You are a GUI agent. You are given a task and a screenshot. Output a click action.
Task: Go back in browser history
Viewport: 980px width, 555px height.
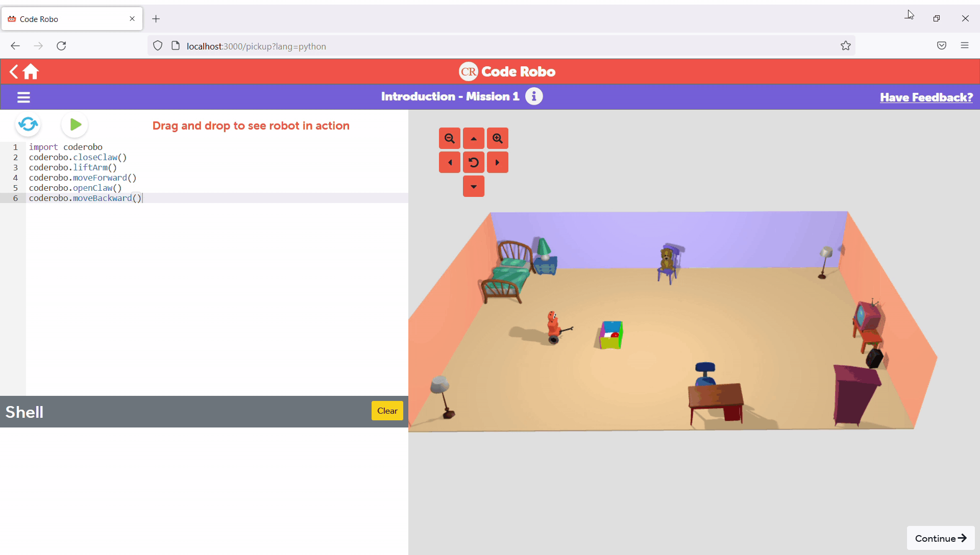tap(15, 46)
